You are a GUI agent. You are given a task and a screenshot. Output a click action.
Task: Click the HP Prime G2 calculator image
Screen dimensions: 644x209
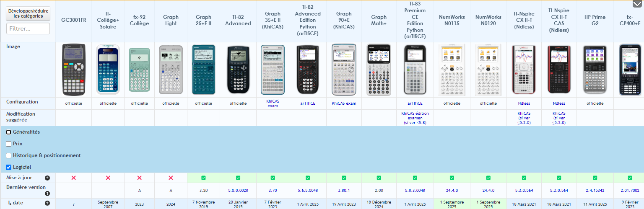click(x=595, y=70)
